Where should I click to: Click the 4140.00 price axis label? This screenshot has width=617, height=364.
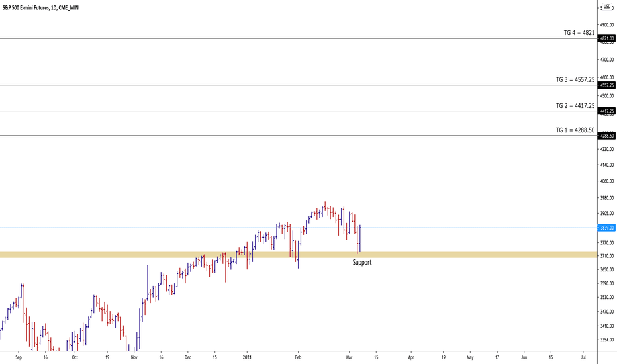click(607, 165)
